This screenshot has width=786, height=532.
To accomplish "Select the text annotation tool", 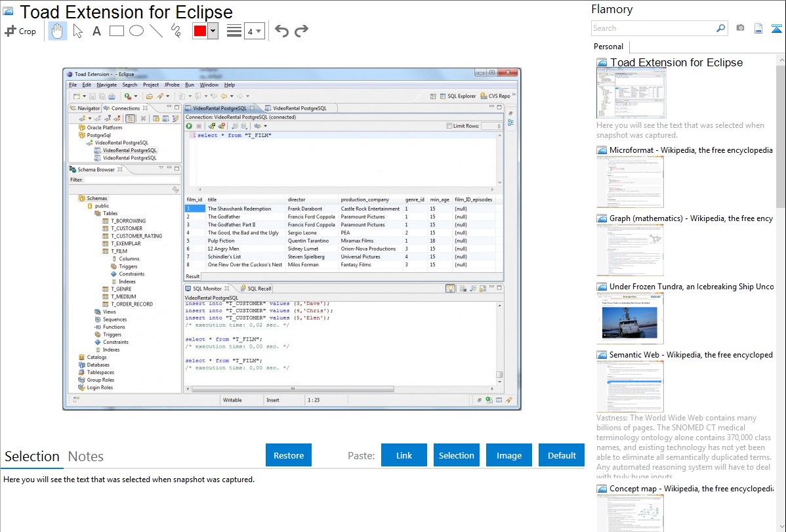I will [x=96, y=31].
